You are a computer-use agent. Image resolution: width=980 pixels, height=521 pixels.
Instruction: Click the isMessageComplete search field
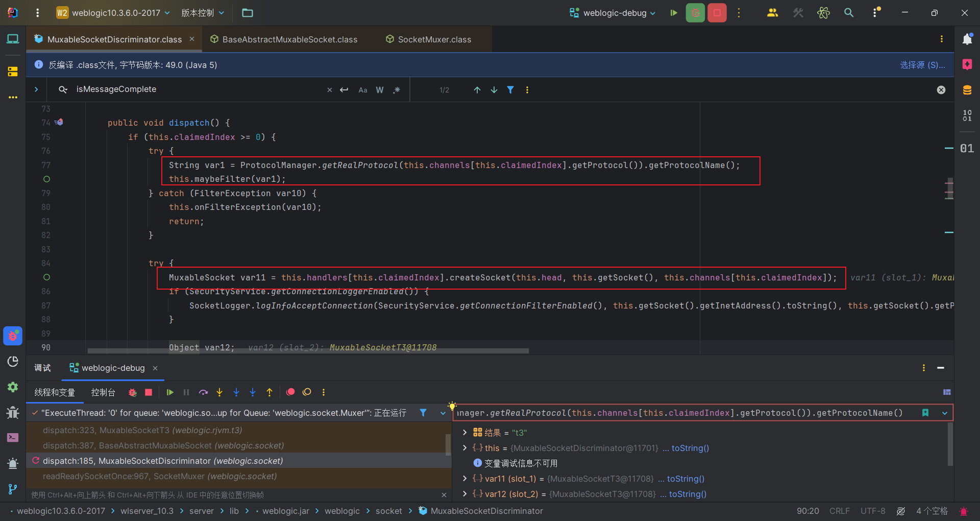point(199,89)
